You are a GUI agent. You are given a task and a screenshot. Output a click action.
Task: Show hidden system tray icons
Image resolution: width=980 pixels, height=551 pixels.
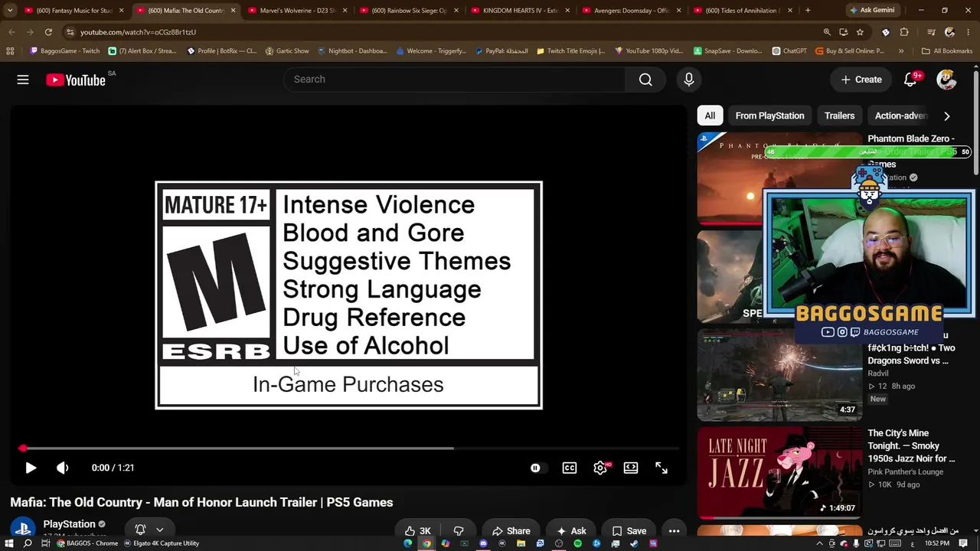pyautogui.click(x=819, y=543)
